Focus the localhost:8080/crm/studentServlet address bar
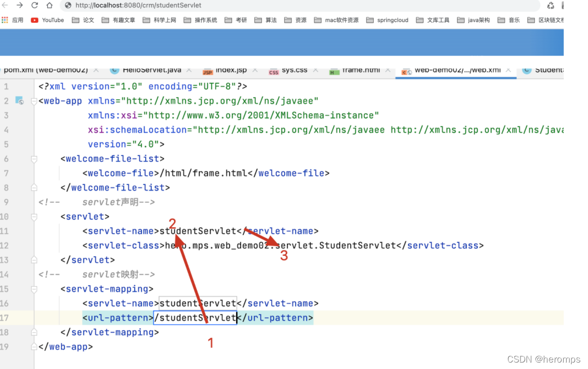This screenshot has height=369, width=588. pyautogui.click(x=300, y=5)
